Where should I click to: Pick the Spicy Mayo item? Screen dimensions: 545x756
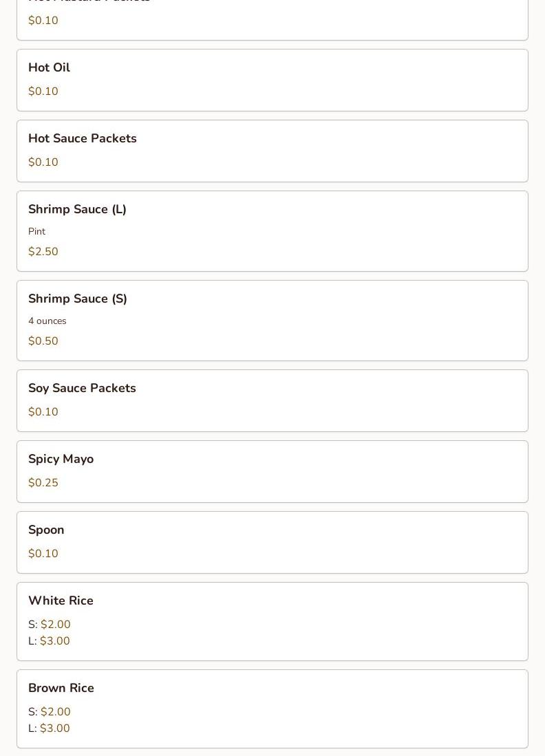tap(272, 471)
